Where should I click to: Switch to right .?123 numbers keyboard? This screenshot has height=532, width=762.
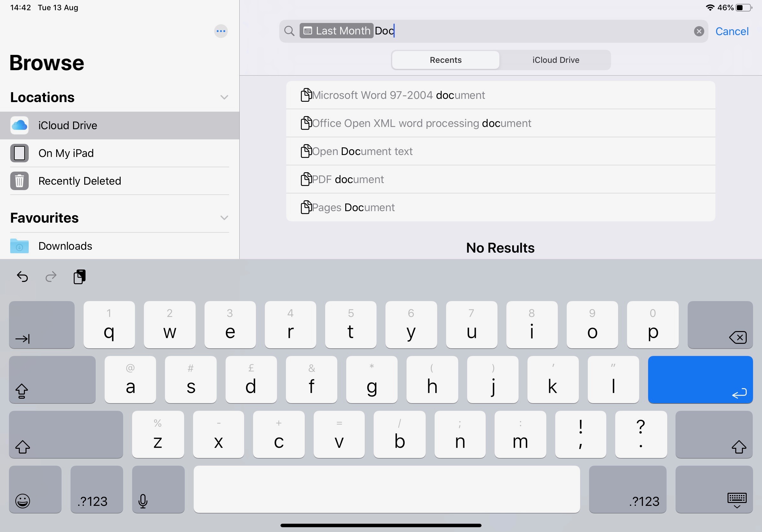pyautogui.click(x=628, y=490)
